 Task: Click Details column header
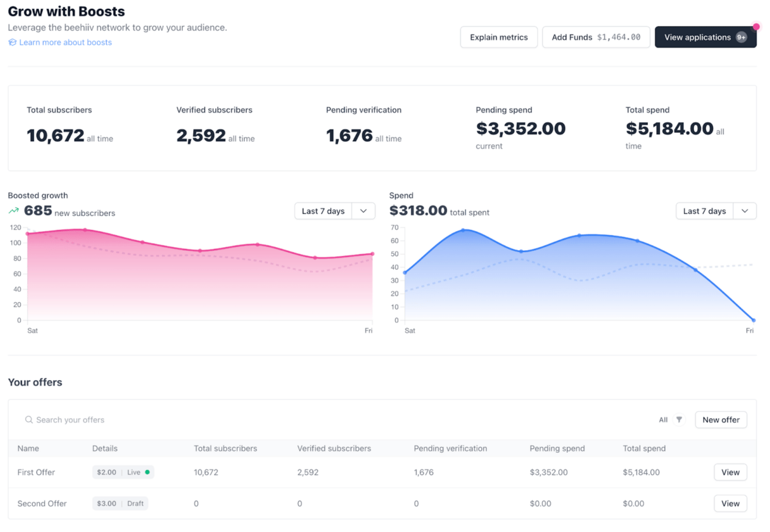click(105, 449)
